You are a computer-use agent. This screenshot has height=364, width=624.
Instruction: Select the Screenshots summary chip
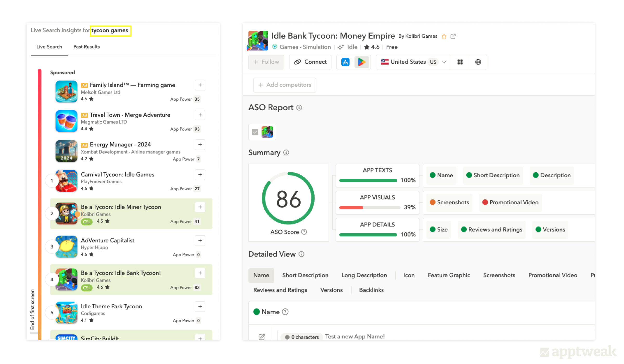(x=449, y=203)
